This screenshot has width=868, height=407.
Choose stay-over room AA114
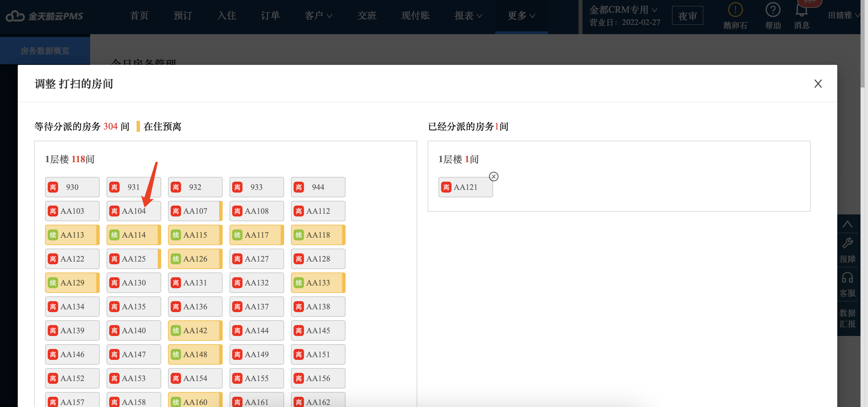click(x=134, y=235)
